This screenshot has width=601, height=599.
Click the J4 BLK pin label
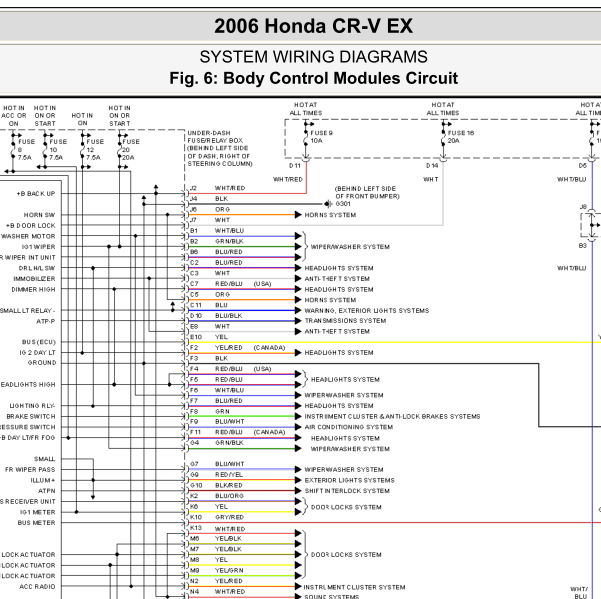point(209,199)
